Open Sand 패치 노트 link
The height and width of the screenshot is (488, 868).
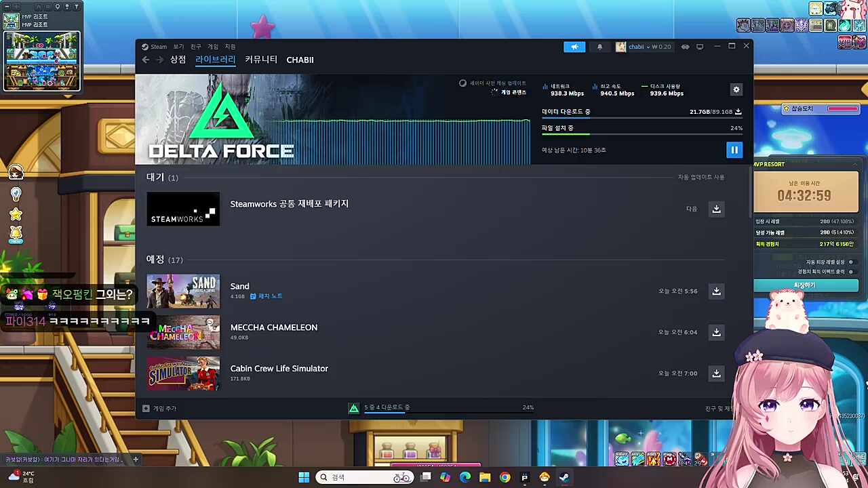coord(267,296)
